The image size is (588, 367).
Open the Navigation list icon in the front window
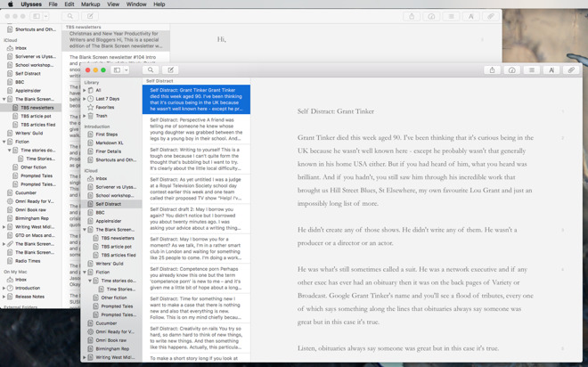coord(531,70)
